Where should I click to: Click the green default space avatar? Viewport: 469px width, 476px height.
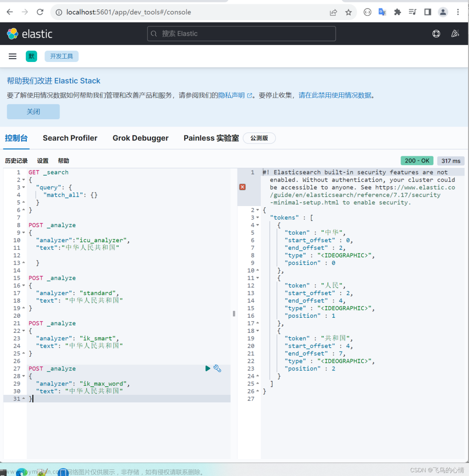pos(31,56)
